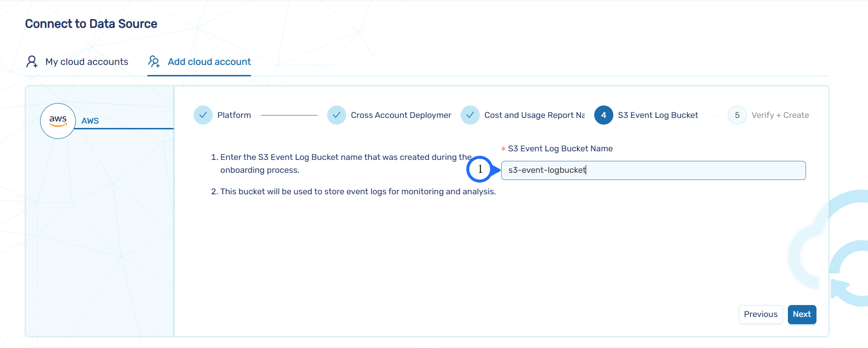Switch to the My cloud accounts tab

[x=86, y=62]
